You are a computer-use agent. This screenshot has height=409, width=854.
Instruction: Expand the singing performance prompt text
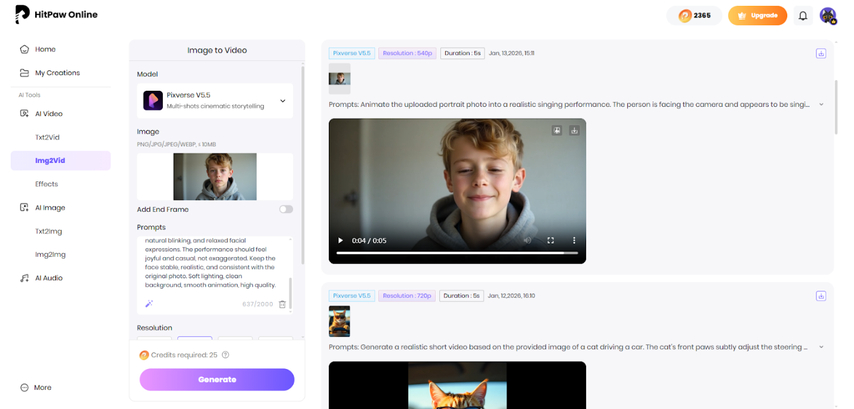pyautogui.click(x=821, y=104)
